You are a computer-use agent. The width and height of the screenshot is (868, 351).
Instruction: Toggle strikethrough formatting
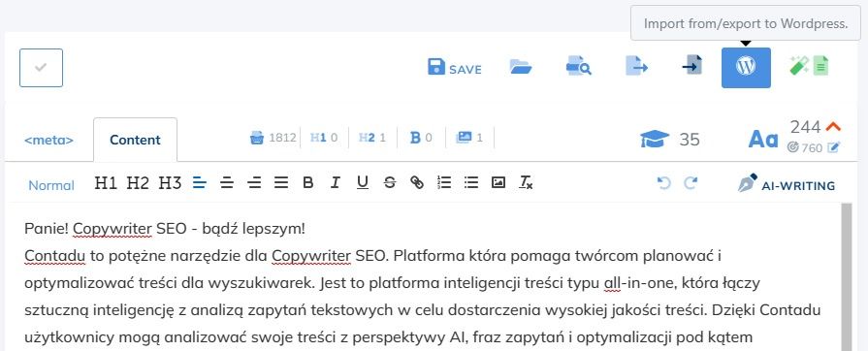pyautogui.click(x=390, y=182)
